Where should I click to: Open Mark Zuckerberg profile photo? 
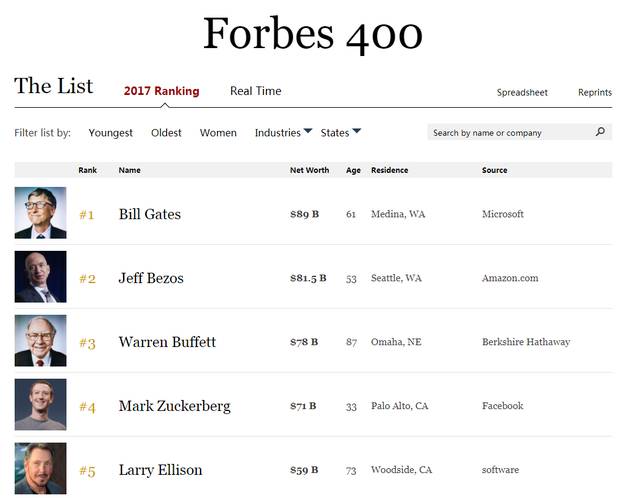pos(40,405)
